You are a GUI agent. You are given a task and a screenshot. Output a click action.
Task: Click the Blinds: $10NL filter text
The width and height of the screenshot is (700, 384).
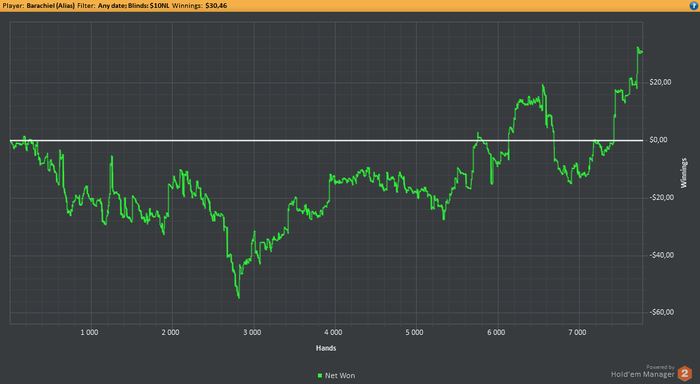pyautogui.click(x=149, y=6)
